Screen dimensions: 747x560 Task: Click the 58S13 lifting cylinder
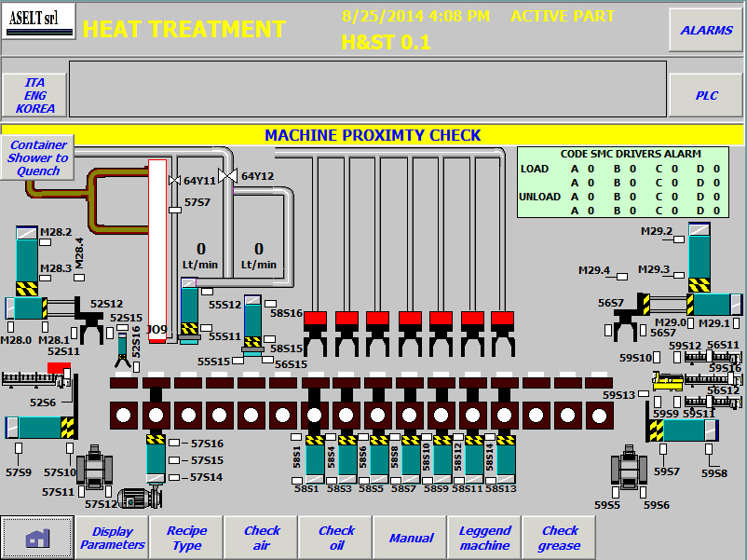click(x=506, y=459)
